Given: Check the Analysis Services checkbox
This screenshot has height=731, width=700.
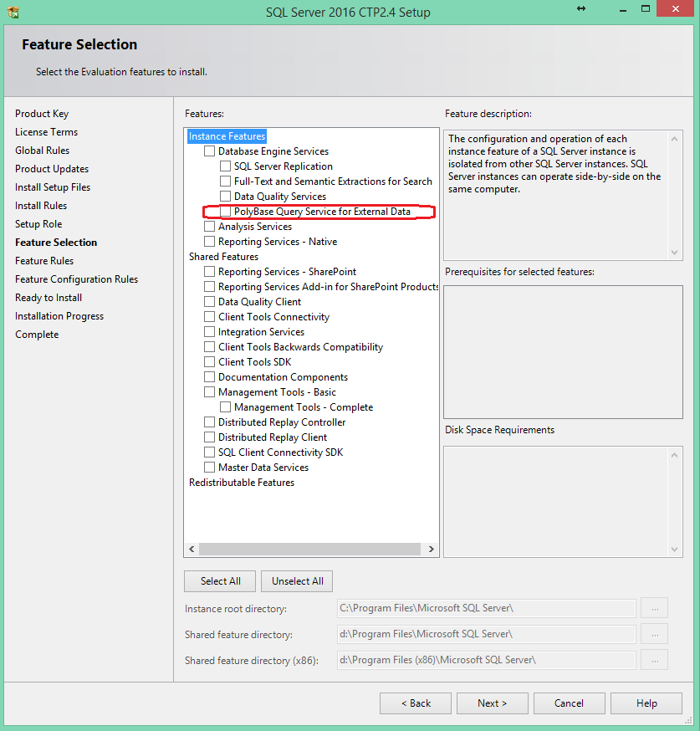Looking at the screenshot, I should pyautogui.click(x=210, y=226).
